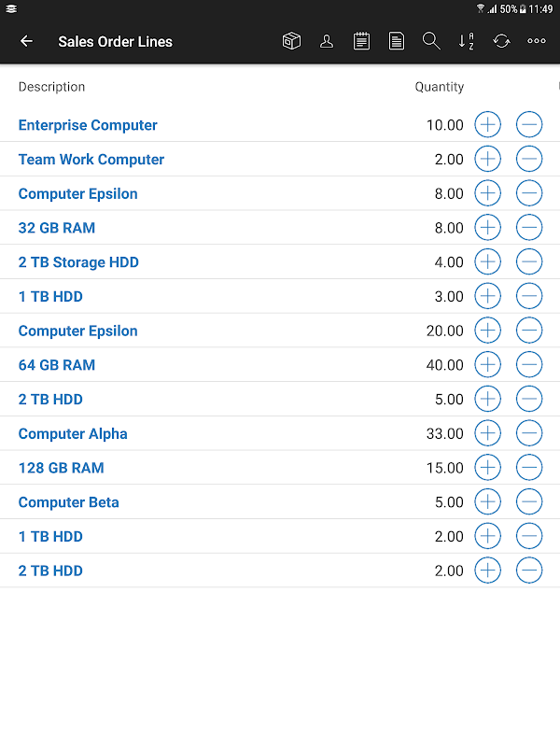Open the 128 GB RAM line
The height and width of the screenshot is (747, 560).
(62, 468)
